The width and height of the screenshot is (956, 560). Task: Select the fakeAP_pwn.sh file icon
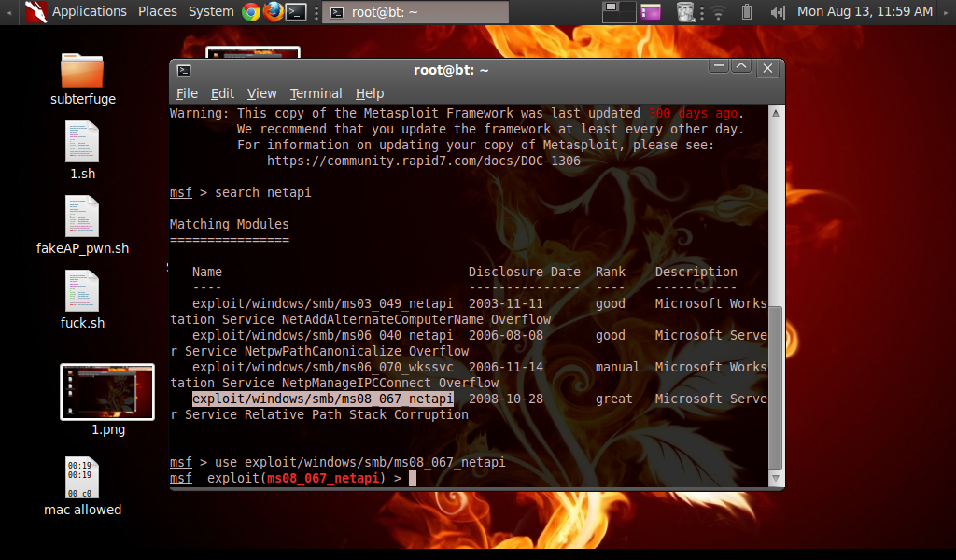(82, 216)
